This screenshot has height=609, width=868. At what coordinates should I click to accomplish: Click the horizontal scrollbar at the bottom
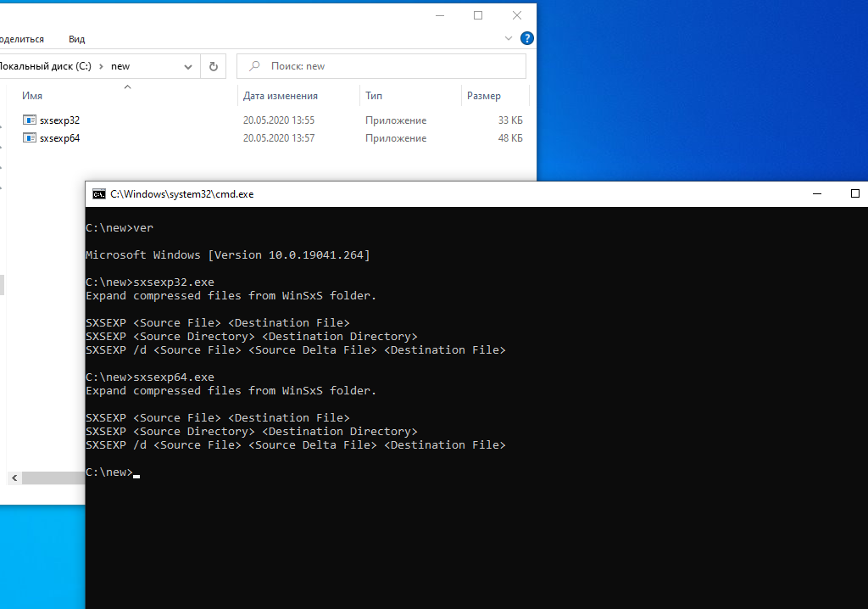51,478
